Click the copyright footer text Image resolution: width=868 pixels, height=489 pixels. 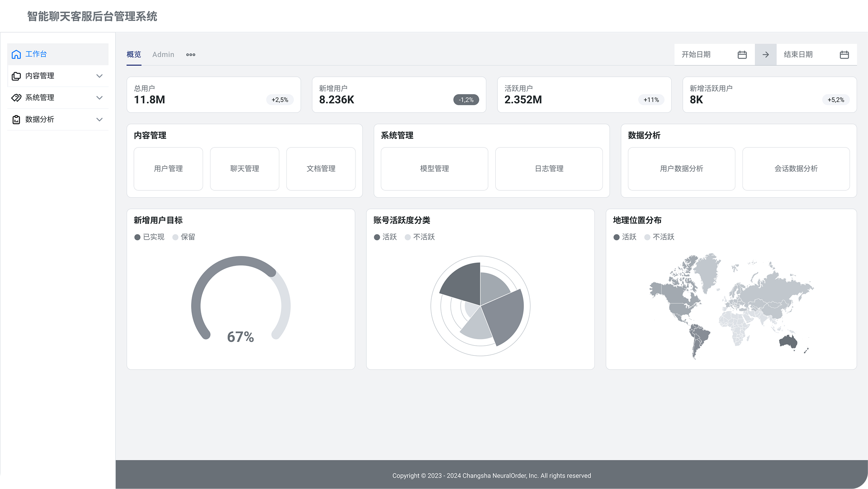(x=492, y=476)
